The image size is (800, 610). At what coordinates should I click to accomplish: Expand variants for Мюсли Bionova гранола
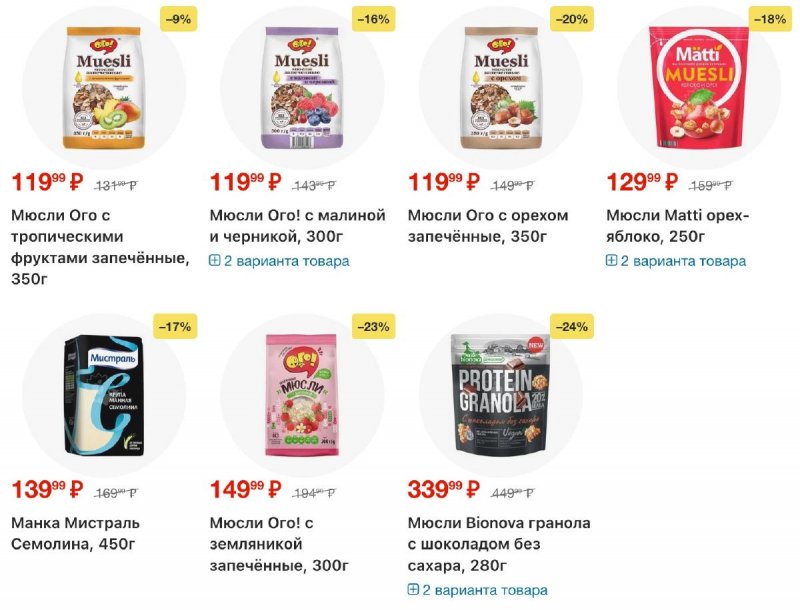pos(477,590)
